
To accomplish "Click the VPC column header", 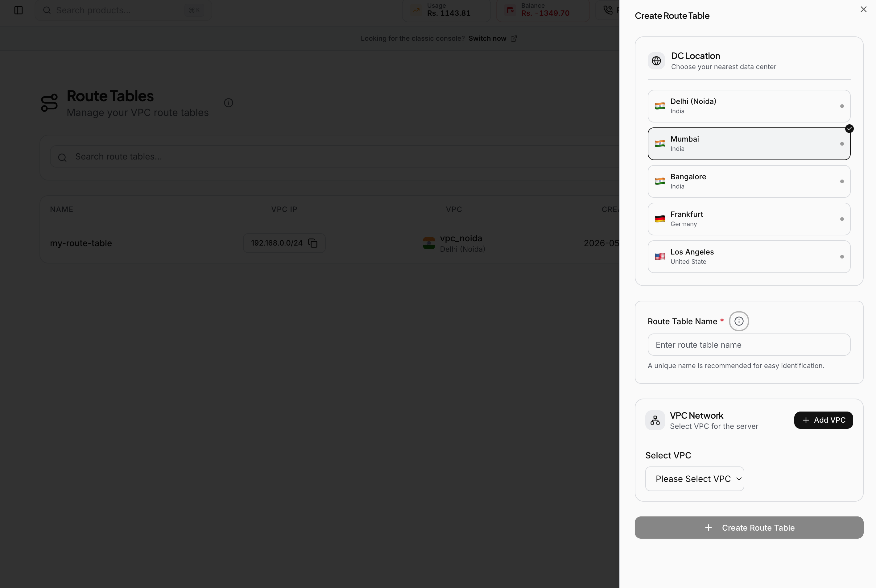I will (x=453, y=209).
